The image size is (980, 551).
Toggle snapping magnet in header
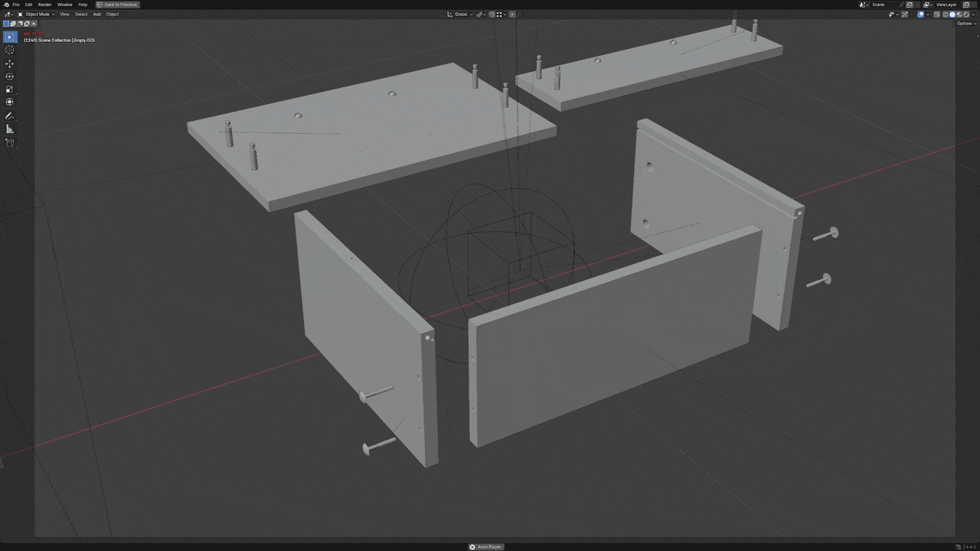[x=492, y=14]
